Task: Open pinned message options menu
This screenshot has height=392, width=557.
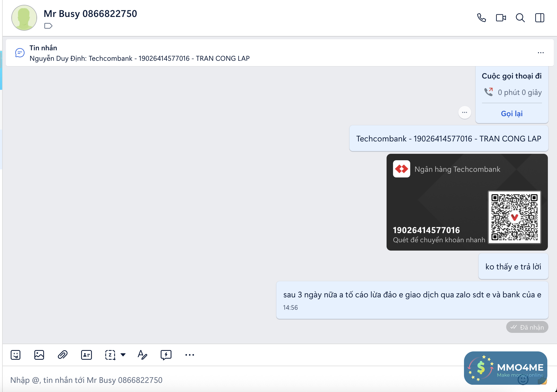Action: tap(541, 53)
